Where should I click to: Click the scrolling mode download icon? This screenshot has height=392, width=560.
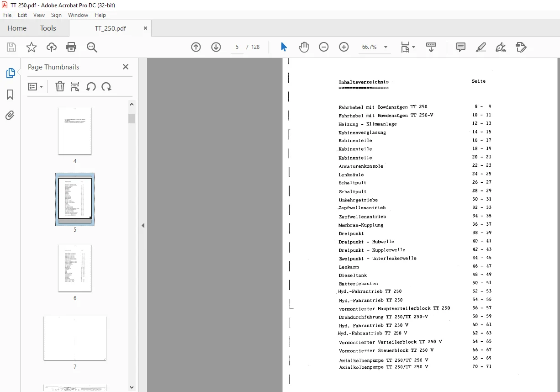[x=431, y=47]
